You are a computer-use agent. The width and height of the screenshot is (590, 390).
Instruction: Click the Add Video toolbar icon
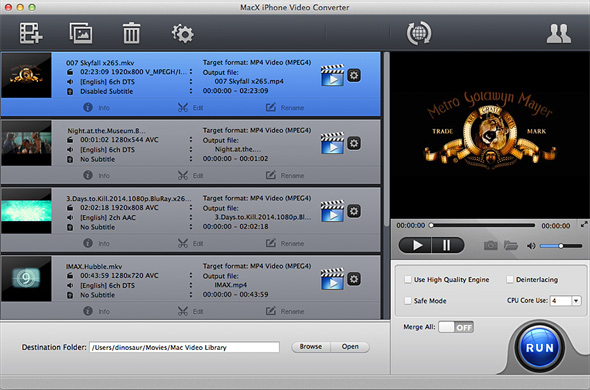point(31,33)
